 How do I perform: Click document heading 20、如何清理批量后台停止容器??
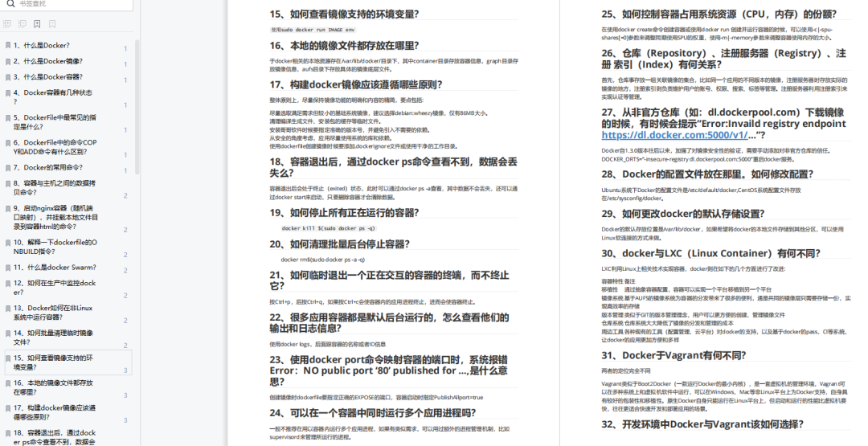(340, 244)
